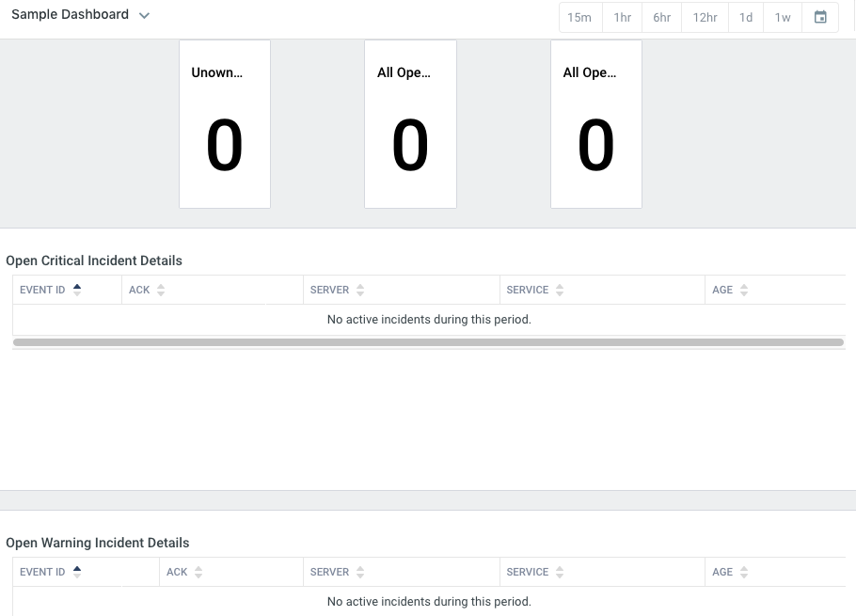Sort Critical table by SERVICE arrow
This screenshot has height=616, width=856.
[x=560, y=290]
